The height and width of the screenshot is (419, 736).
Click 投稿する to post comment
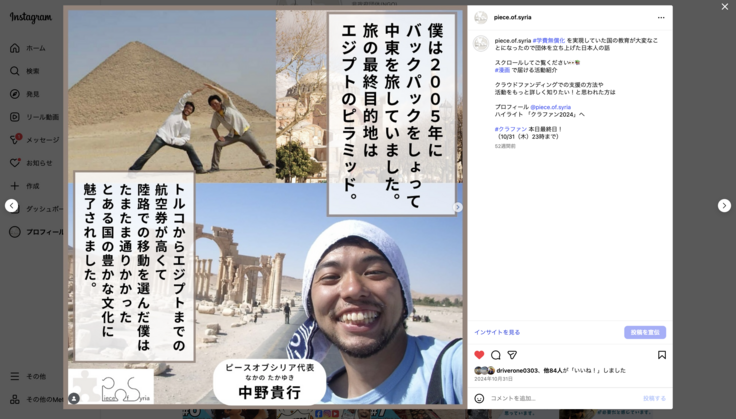[x=654, y=398]
